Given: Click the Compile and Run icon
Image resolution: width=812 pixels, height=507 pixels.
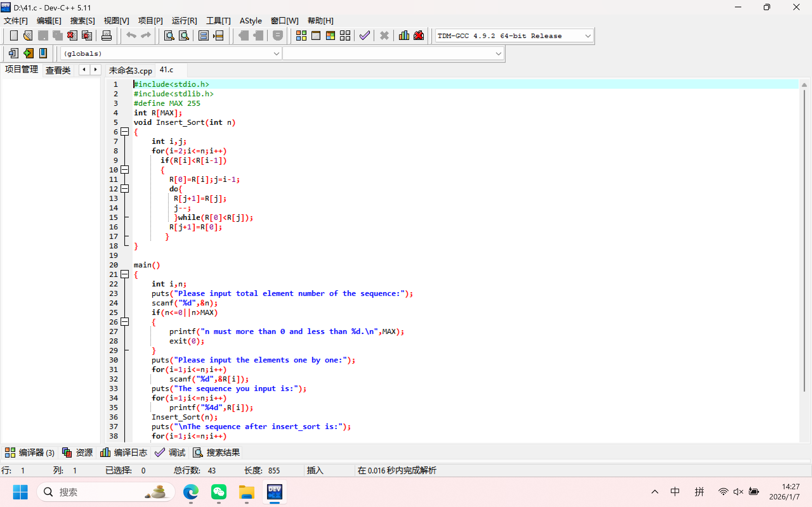Looking at the screenshot, I should [330, 35].
